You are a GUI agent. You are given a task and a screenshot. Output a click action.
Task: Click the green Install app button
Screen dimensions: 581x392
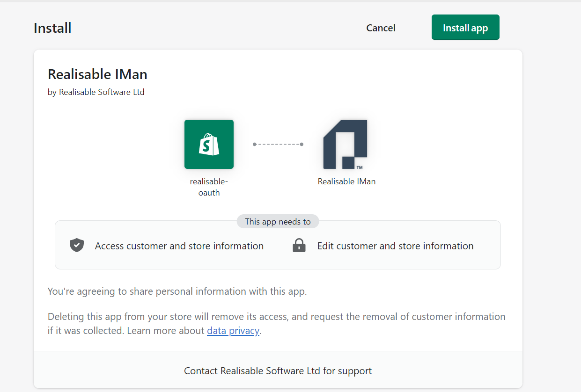[x=465, y=28]
